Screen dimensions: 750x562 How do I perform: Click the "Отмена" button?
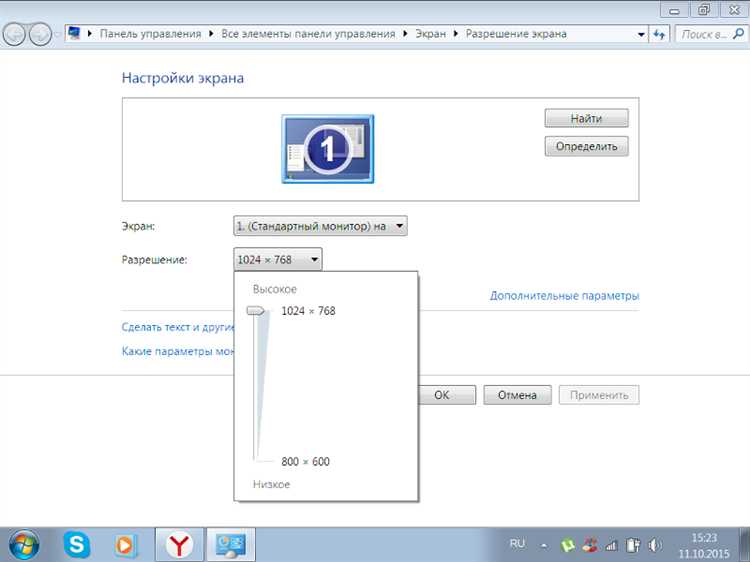pos(517,395)
